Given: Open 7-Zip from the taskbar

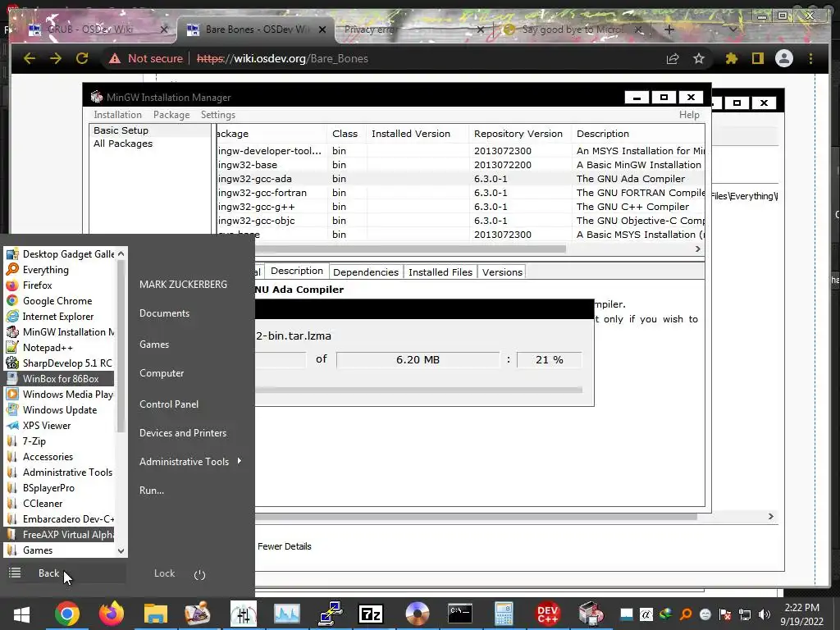Looking at the screenshot, I should [x=372, y=614].
